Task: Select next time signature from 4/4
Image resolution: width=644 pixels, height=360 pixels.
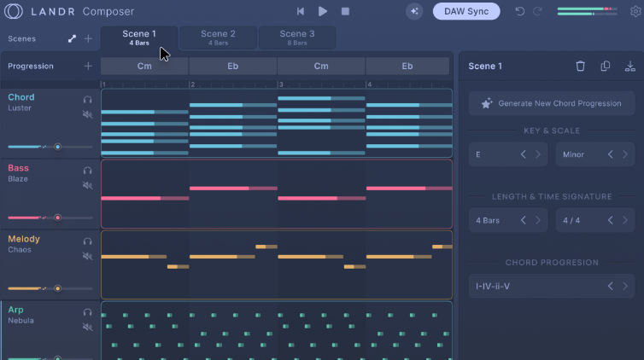Action: 625,221
